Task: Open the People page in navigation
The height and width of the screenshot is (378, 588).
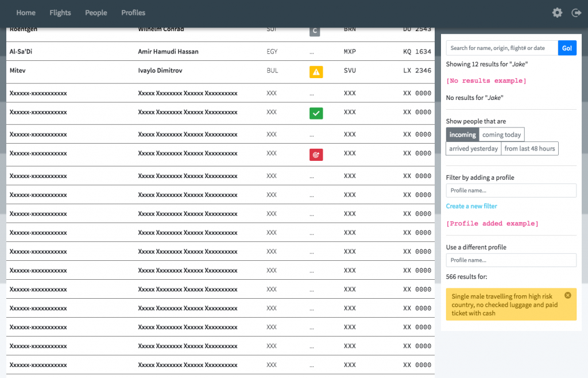Action: tap(96, 13)
